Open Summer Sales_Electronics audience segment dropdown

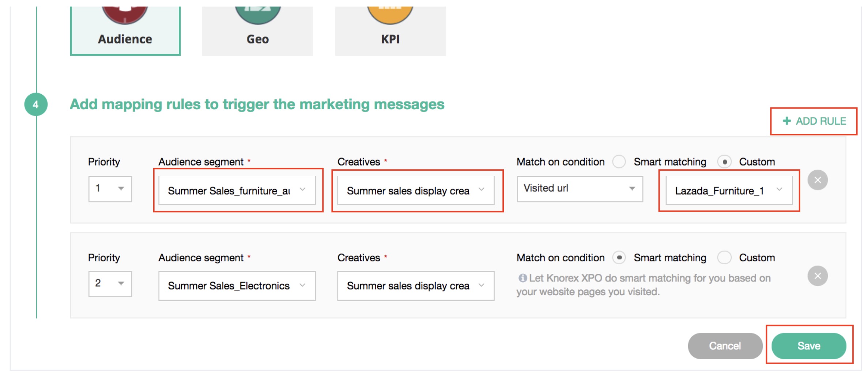click(237, 286)
